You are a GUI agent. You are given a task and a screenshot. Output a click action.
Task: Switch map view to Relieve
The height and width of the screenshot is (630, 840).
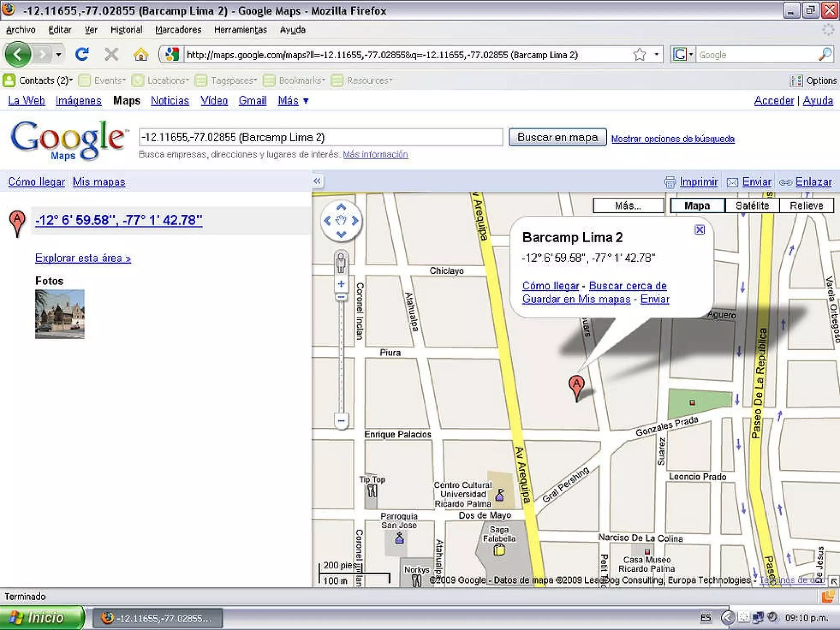pos(806,205)
